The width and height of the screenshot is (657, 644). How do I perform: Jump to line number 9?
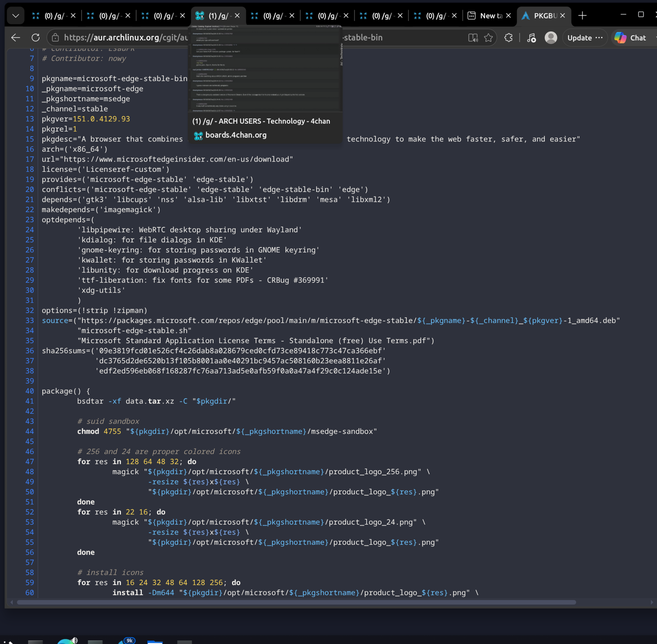[32, 78]
